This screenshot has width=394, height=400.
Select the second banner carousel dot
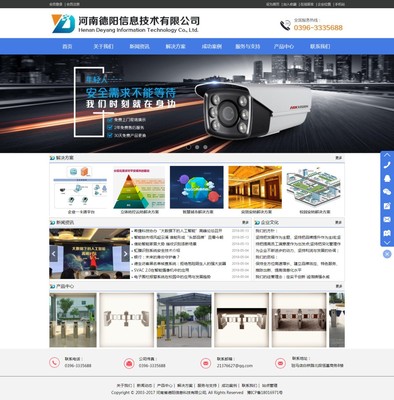pos(197,147)
